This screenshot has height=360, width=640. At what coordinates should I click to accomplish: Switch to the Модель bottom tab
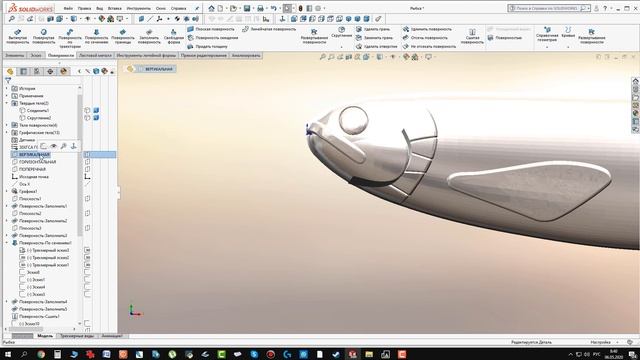(45, 336)
